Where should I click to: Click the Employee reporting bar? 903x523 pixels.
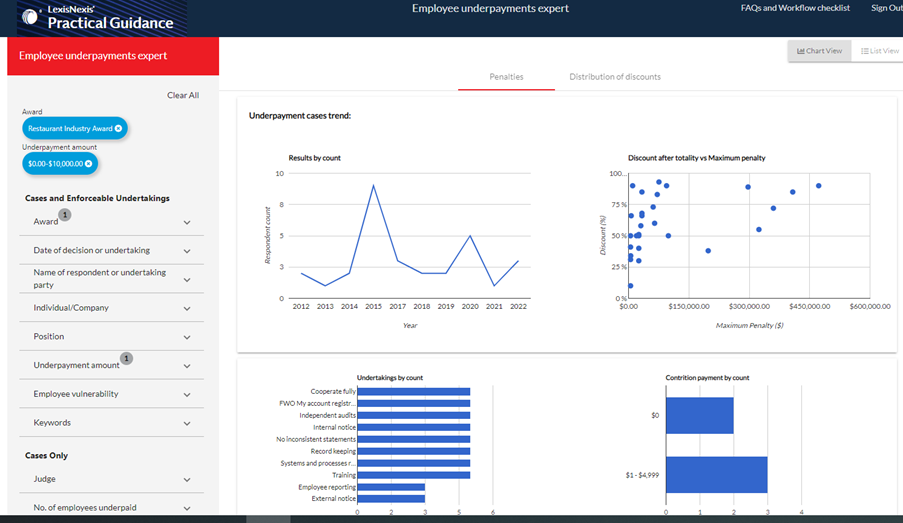coord(391,487)
